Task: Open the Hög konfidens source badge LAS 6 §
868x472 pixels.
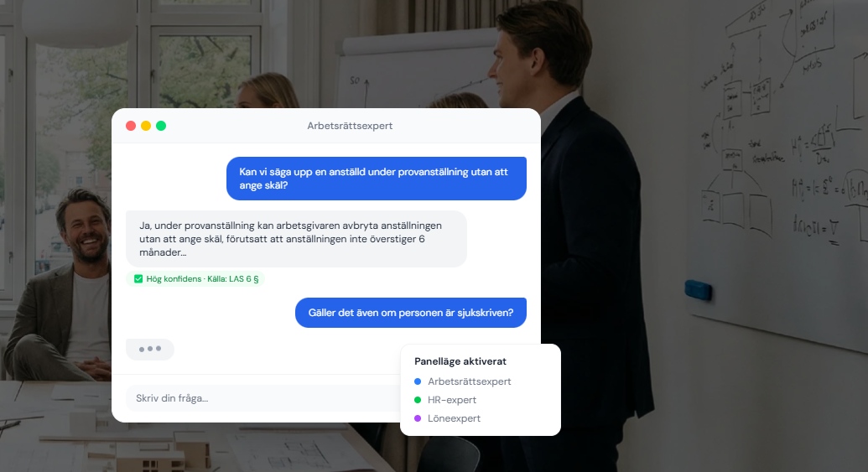Action: click(195, 279)
